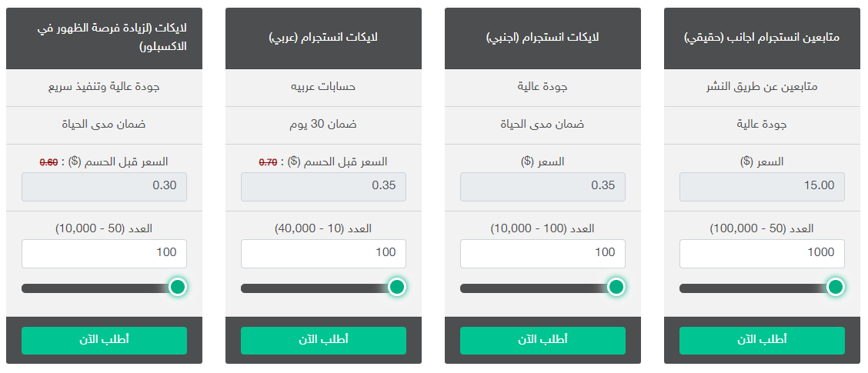Image resolution: width=868 pixels, height=373 pixels.
Task: Click اطلب الآن on Explore likes card
Action: (x=104, y=340)
